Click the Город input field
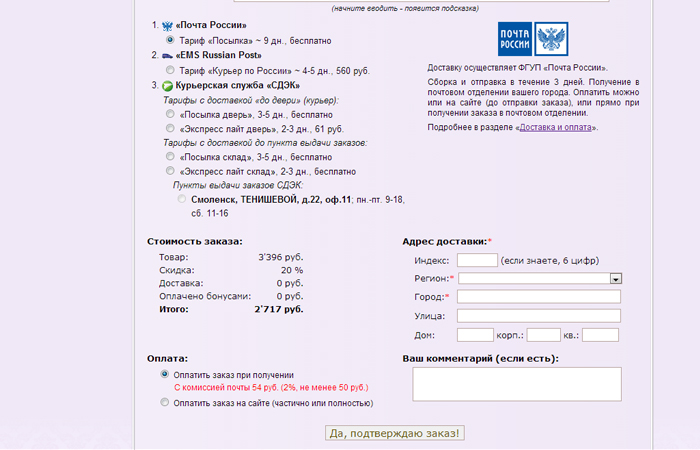This screenshot has height=450, width=700. 538,297
